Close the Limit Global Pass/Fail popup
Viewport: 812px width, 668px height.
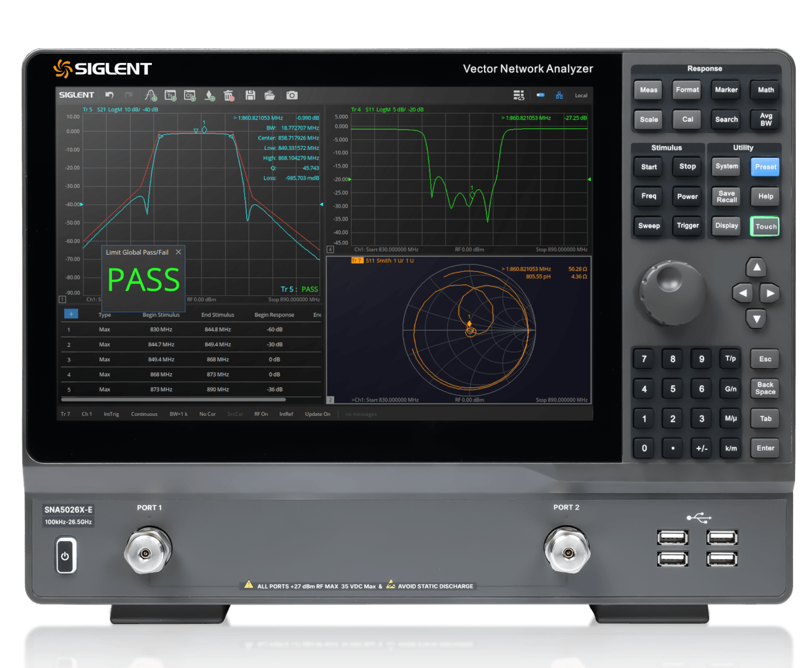[178, 251]
